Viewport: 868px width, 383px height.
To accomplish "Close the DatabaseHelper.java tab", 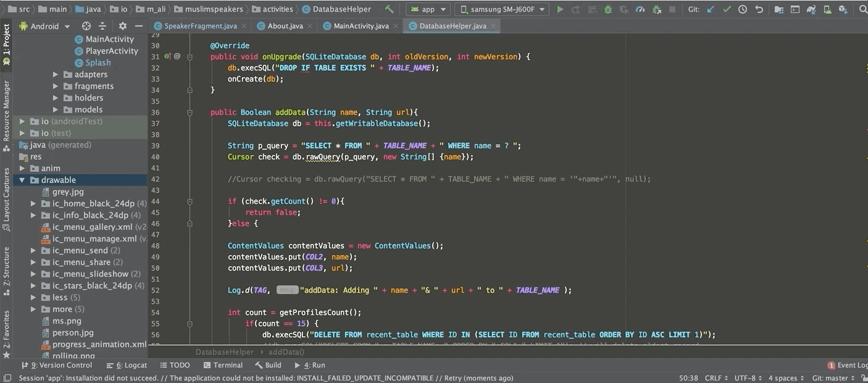I will (x=493, y=26).
